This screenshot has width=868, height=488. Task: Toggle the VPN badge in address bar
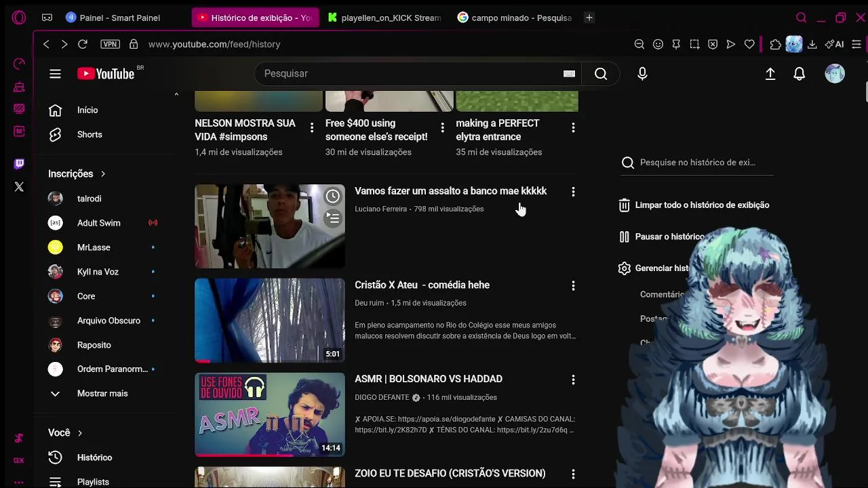pos(110,44)
